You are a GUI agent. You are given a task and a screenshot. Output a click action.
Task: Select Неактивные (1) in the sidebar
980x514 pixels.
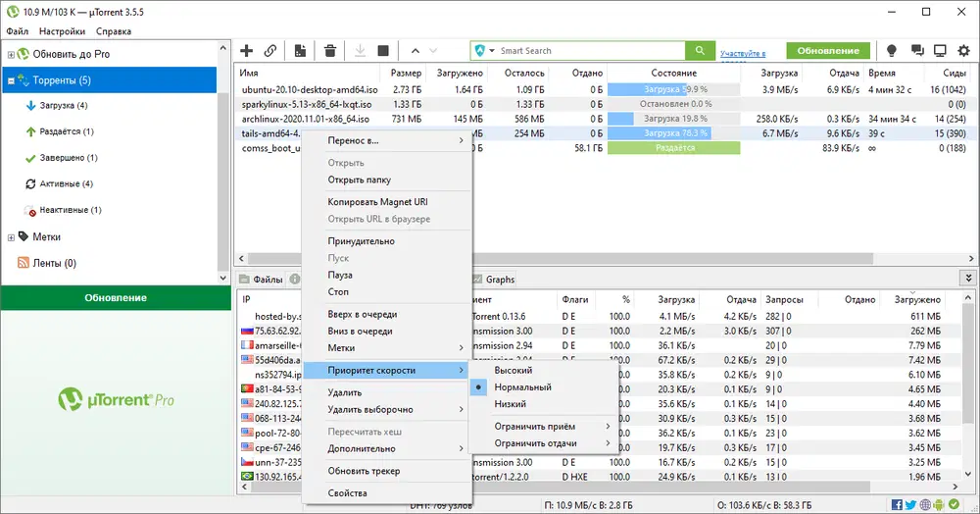click(x=70, y=210)
